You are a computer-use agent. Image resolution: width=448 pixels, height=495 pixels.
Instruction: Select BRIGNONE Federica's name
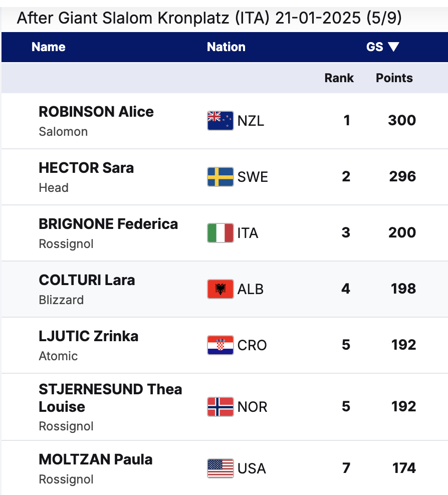(108, 224)
